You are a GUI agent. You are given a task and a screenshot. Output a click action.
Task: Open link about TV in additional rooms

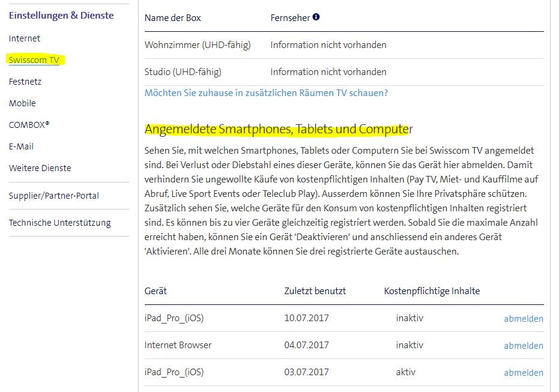pos(267,92)
